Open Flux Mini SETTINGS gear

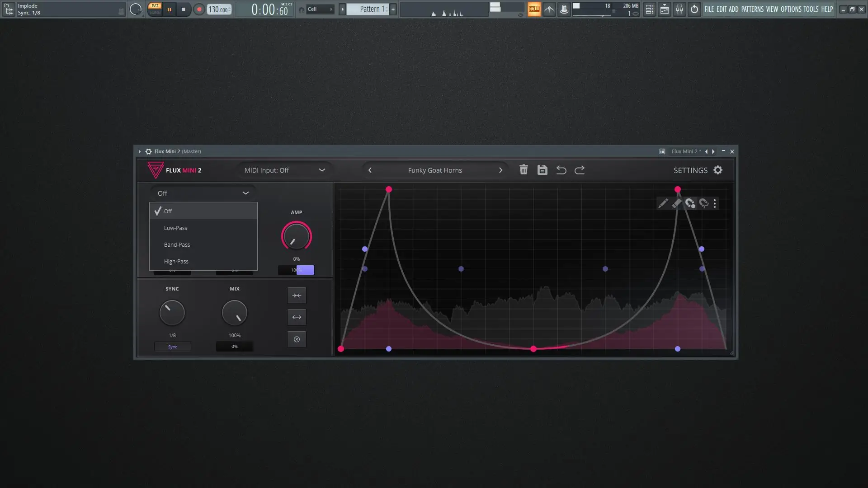click(718, 170)
